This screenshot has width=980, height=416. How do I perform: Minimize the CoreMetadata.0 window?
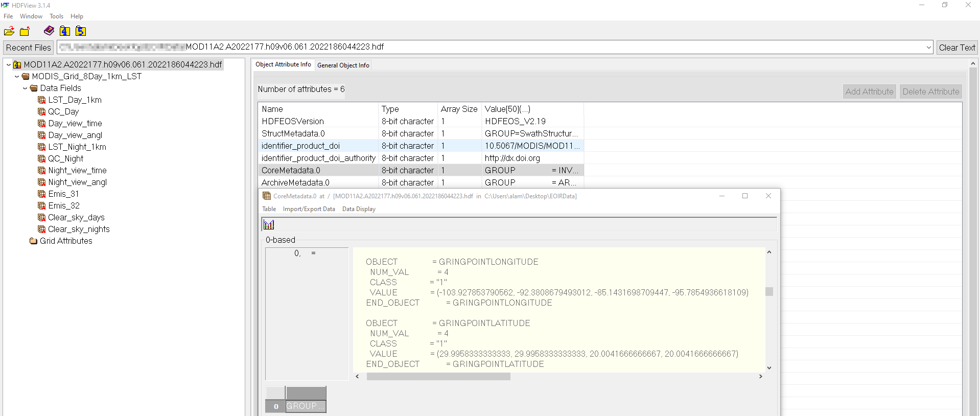click(x=722, y=196)
